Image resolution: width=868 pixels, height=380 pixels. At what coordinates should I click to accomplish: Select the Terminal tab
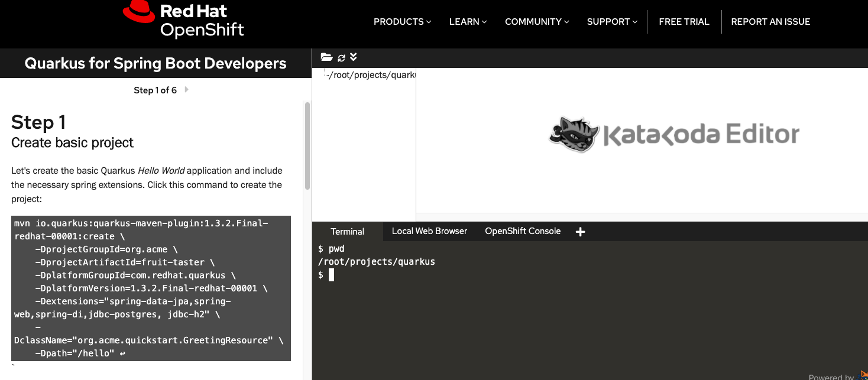[x=347, y=231]
